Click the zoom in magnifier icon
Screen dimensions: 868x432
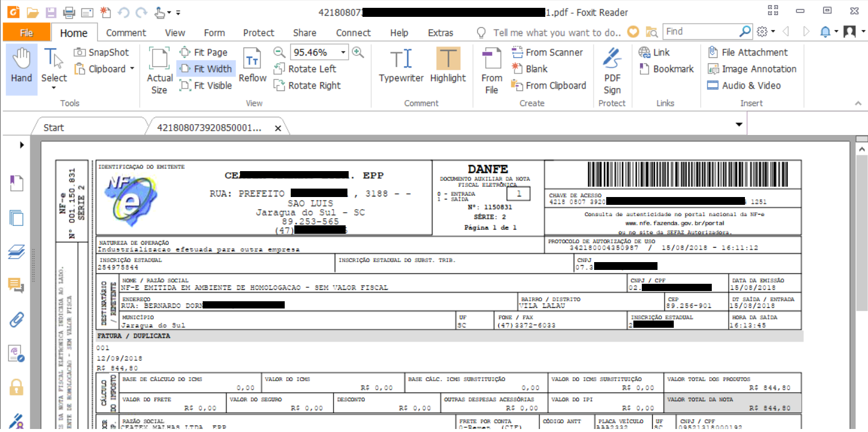358,52
